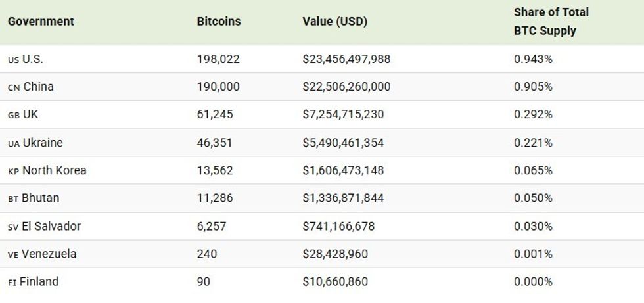Click the Share of Total BTC Supply header
Screen dimensions: 644x303
(x=551, y=21)
